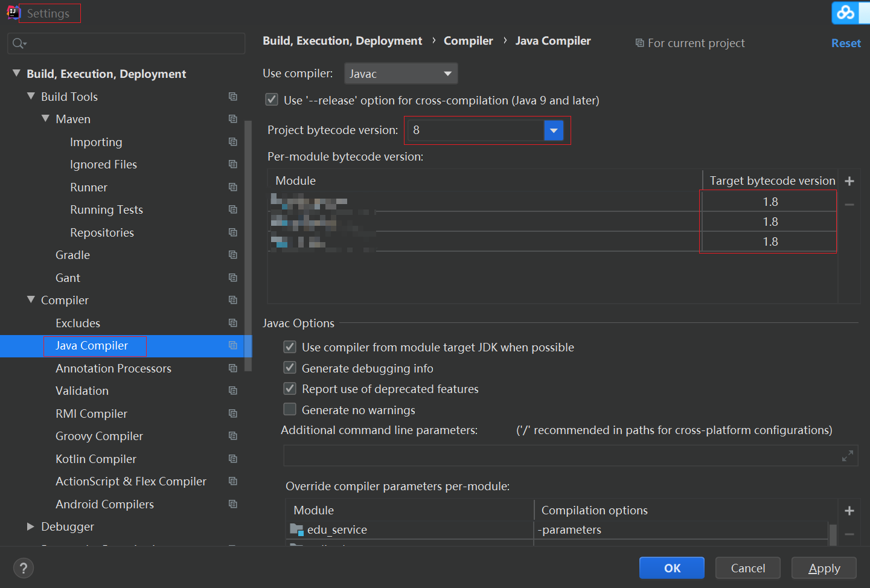Click the Apply button

click(824, 568)
